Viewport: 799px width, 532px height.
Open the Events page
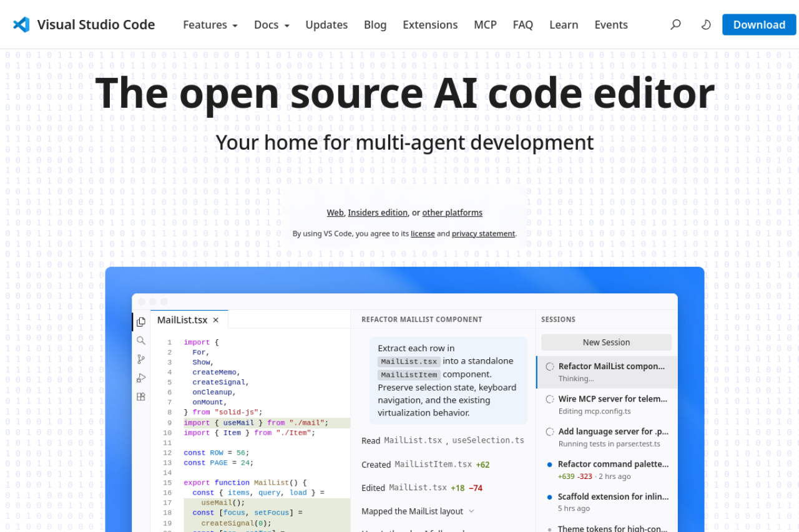click(611, 25)
